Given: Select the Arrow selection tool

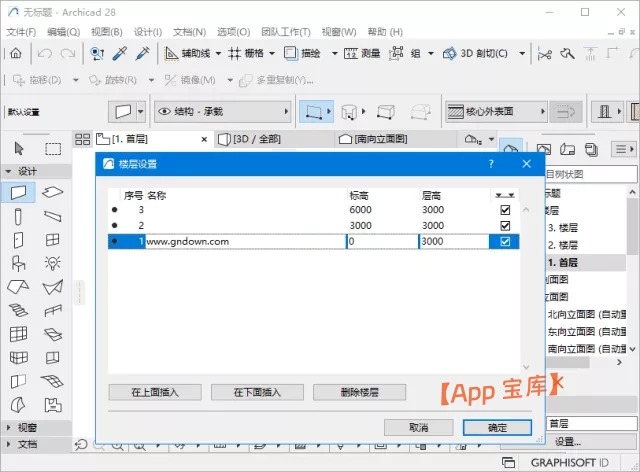Looking at the screenshot, I should tap(18, 149).
